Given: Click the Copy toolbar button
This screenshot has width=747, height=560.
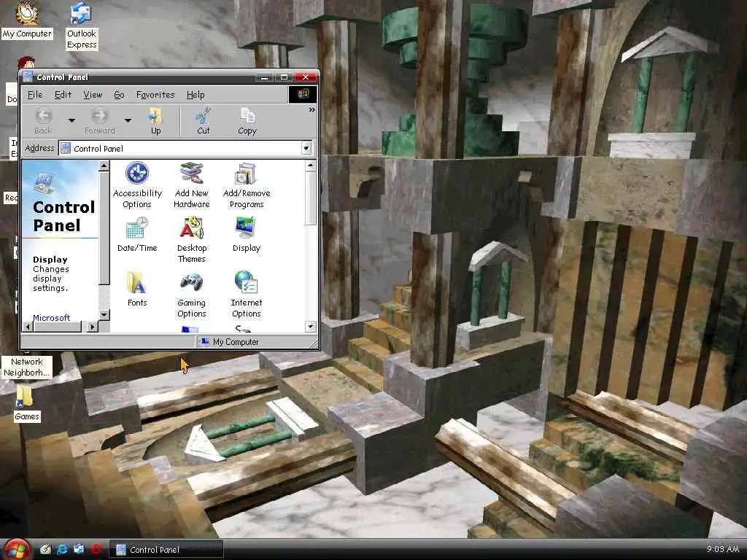Looking at the screenshot, I should (247, 120).
